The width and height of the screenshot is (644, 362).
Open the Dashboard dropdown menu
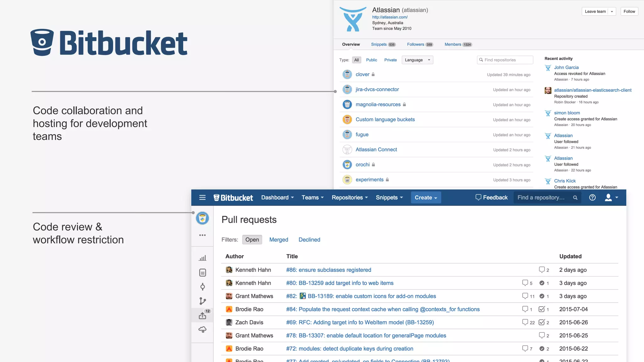click(x=277, y=198)
